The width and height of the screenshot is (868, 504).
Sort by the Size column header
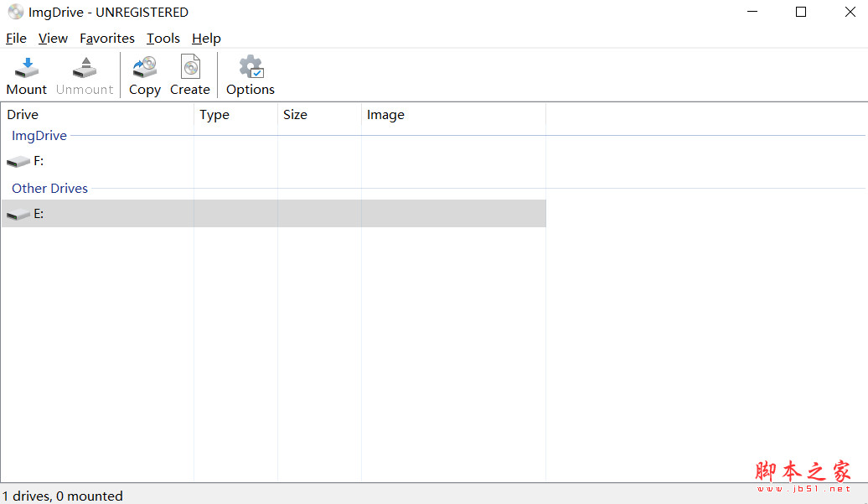point(319,115)
